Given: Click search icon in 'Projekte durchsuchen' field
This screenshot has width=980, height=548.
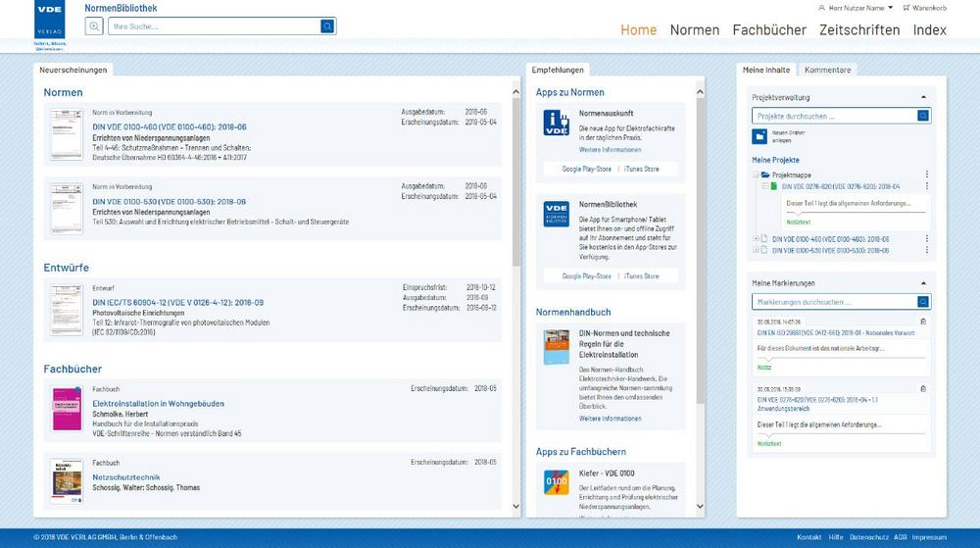Looking at the screenshot, I should (923, 116).
